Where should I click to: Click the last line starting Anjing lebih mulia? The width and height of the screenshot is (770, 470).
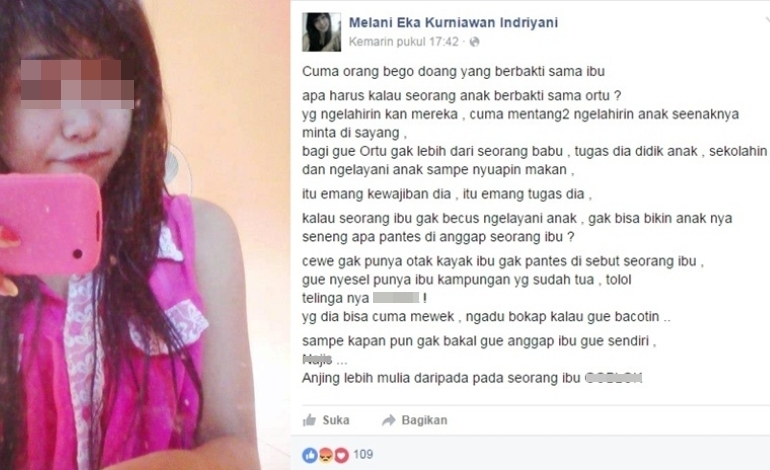click(x=472, y=378)
